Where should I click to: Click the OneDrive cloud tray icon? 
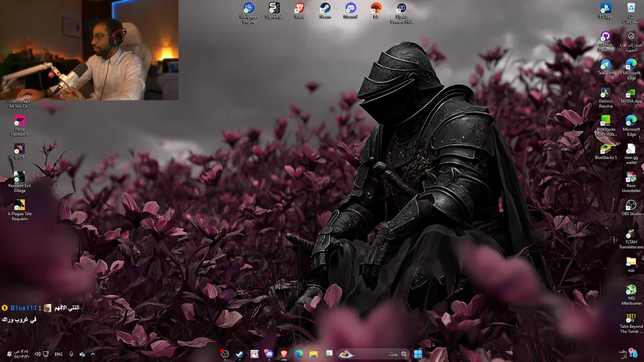[82, 354]
